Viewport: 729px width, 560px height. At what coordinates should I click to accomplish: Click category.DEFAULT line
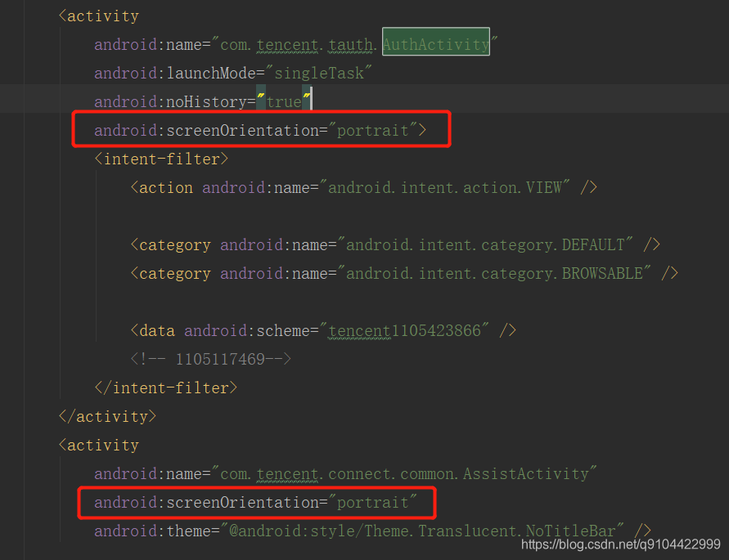click(395, 245)
